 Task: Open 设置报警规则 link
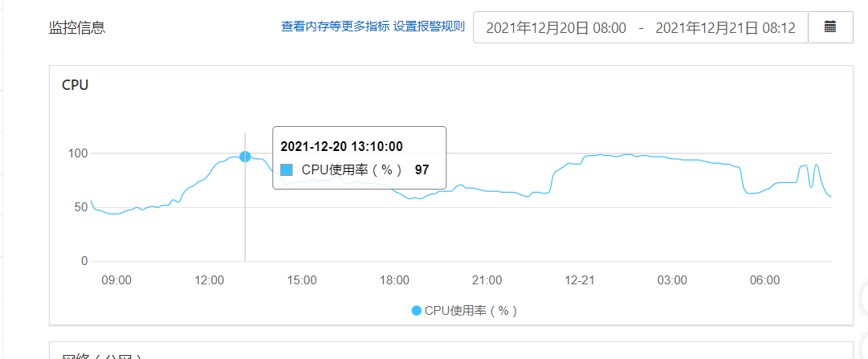429,27
